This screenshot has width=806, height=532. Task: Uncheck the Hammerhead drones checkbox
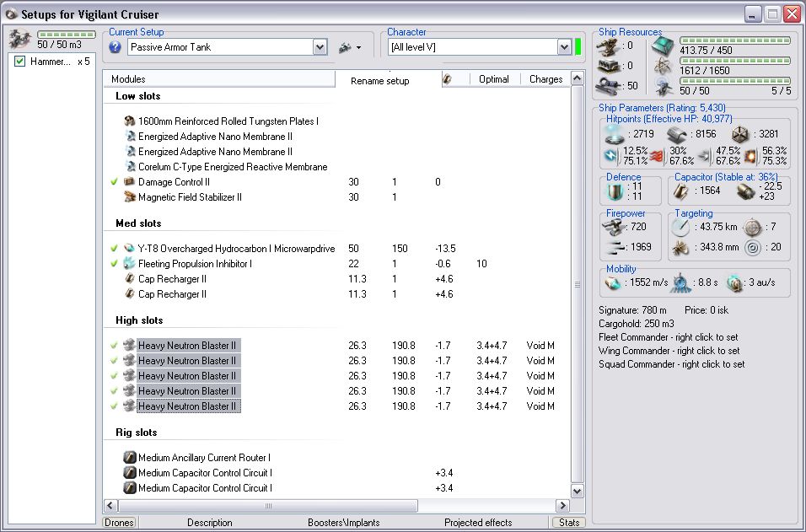[20, 62]
